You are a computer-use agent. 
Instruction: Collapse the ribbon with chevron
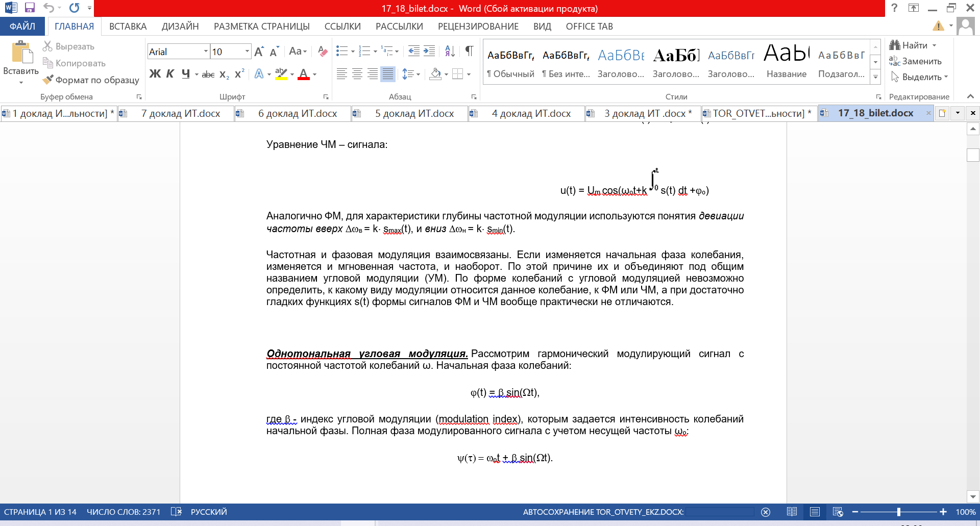coord(970,96)
